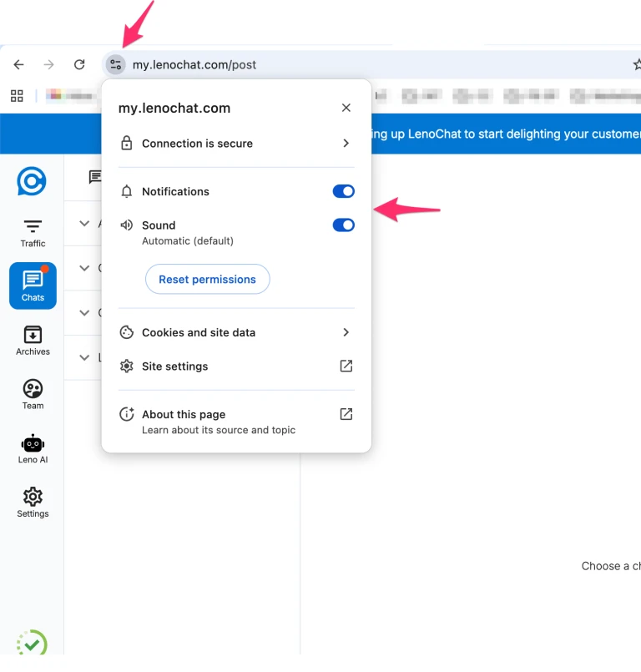Click the cookie icon

(x=126, y=332)
